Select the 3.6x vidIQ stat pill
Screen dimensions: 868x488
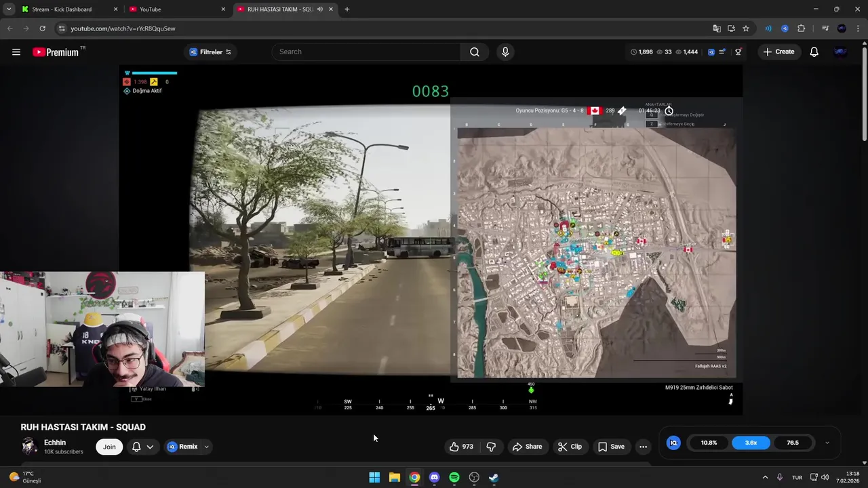[x=751, y=443]
